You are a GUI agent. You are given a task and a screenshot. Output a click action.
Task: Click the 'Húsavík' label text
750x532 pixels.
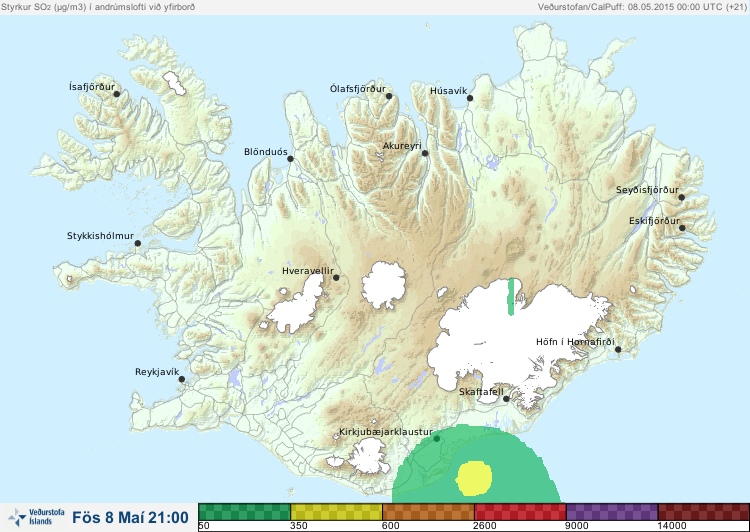click(449, 91)
